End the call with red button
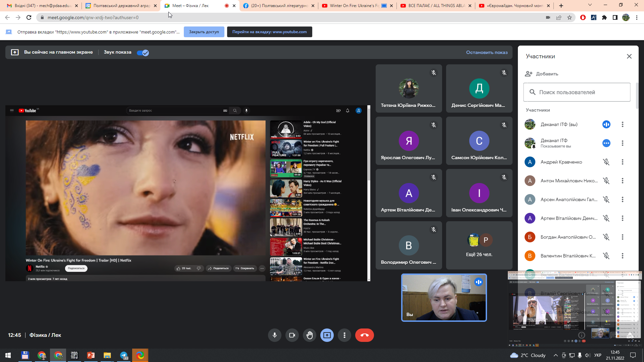Screen dimensions: 644x362 click(x=365, y=335)
